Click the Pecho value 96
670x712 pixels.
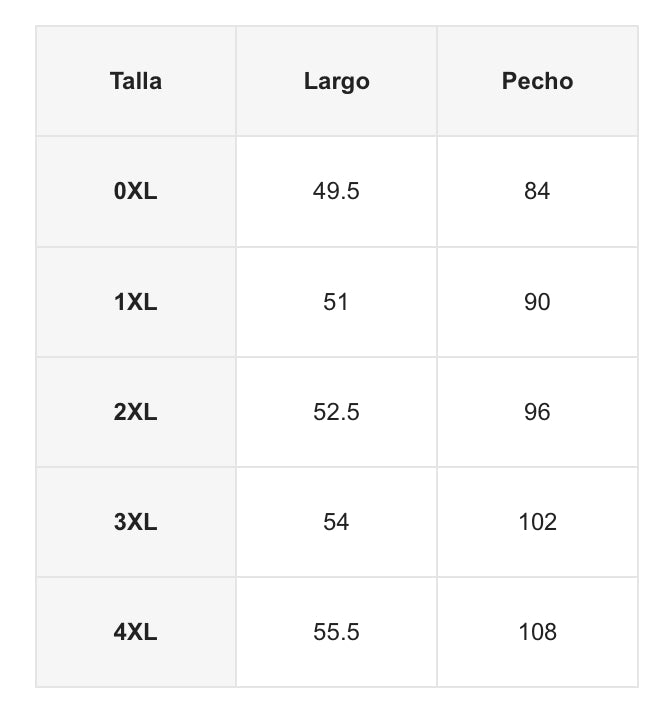click(537, 412)
